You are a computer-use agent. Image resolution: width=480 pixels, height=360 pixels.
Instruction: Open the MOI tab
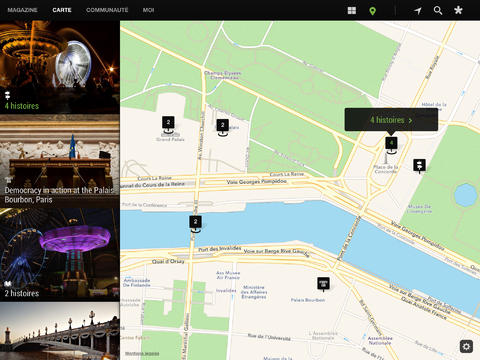(x=148, y=10)
